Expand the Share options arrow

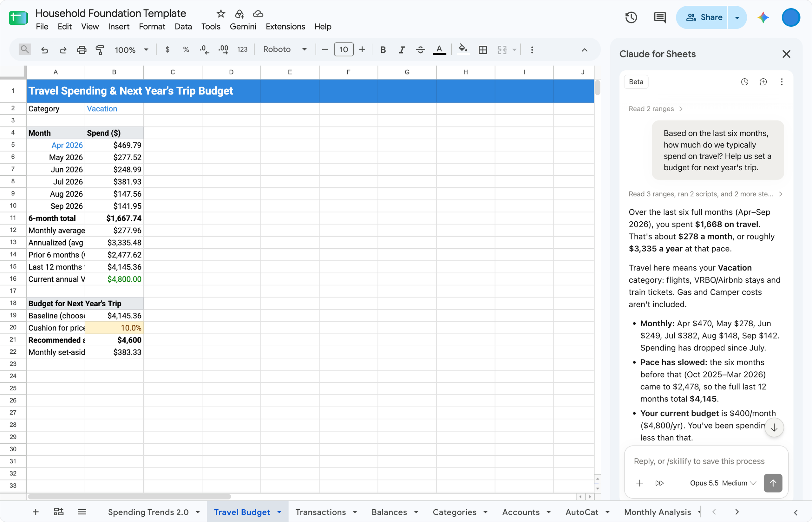pyautogui.click(x=737, y=17)
